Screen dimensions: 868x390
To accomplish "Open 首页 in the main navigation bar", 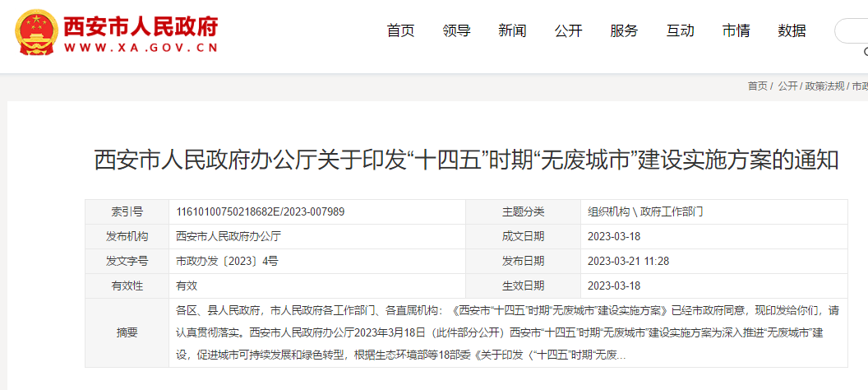I will tap(400, 31).
